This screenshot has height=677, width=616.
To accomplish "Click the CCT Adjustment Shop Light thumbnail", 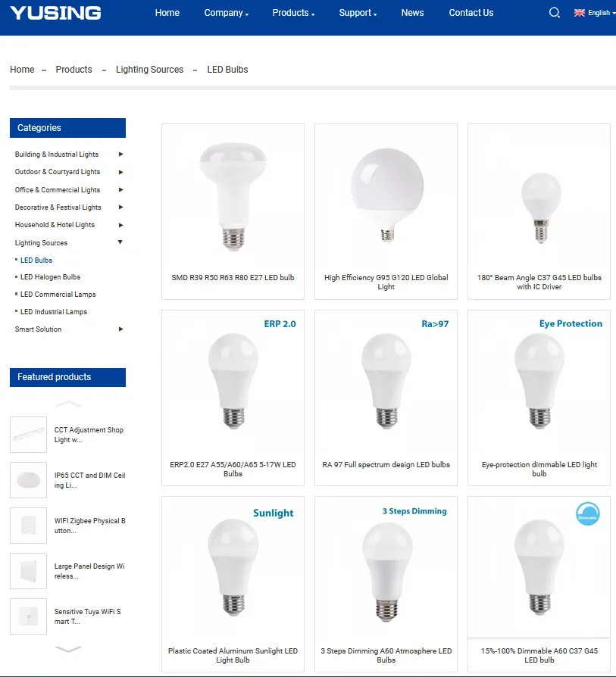I will (28, 435).
